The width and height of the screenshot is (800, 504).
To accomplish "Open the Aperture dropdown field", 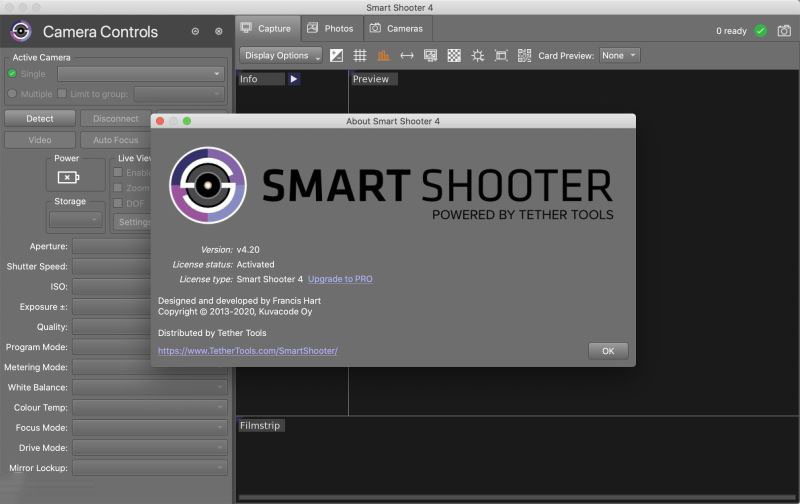I will [111, 246].
